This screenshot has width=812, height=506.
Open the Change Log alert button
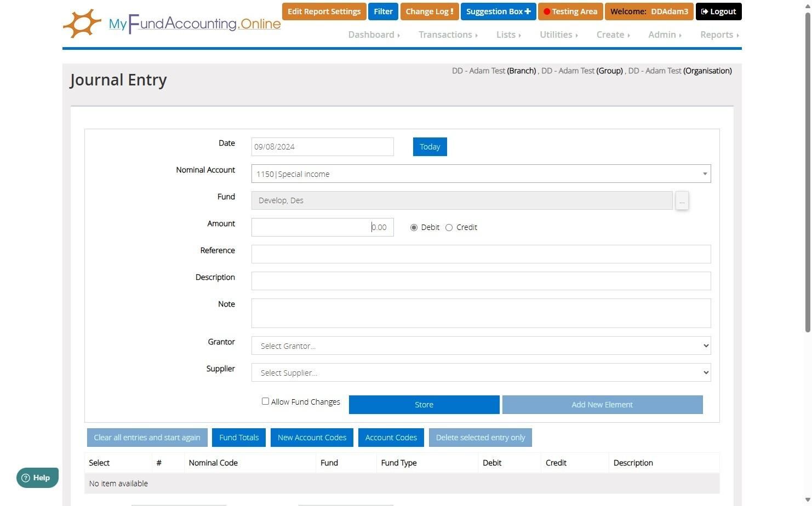(429, 12)
